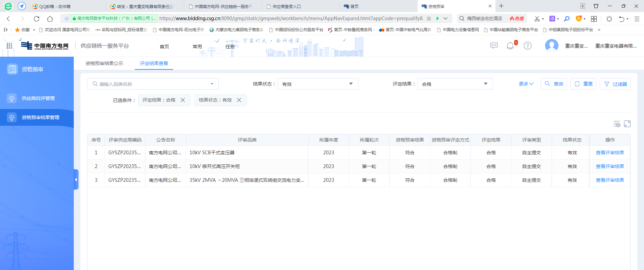Open the 评定结果 dropdown

pos(455,84)
